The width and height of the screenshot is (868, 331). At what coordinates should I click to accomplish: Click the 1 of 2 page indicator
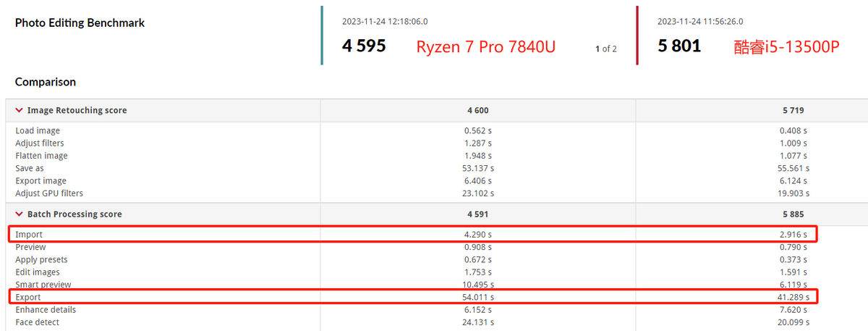point(606,49)
